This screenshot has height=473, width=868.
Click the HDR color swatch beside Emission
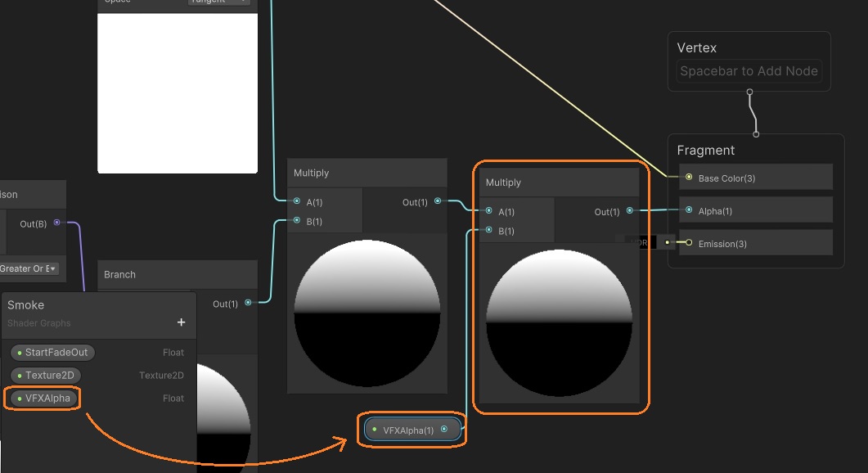[x=643, y=242]
